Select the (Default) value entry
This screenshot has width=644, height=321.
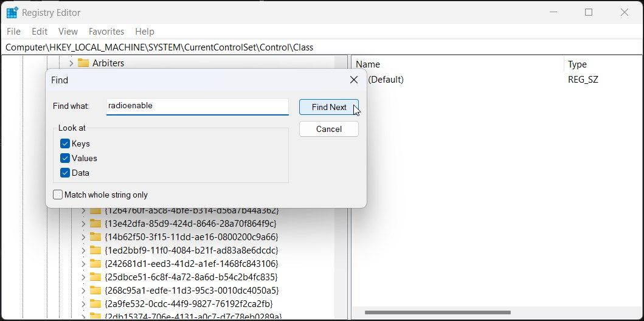[x=386, y=80]
